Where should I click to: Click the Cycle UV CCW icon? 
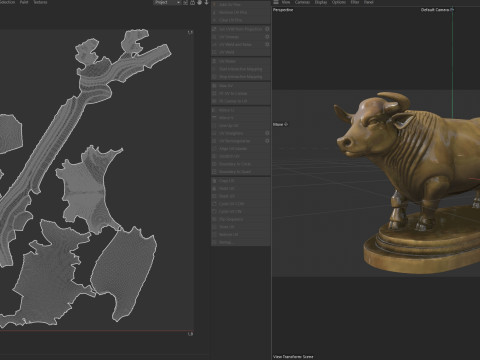[x=215, y=204]
